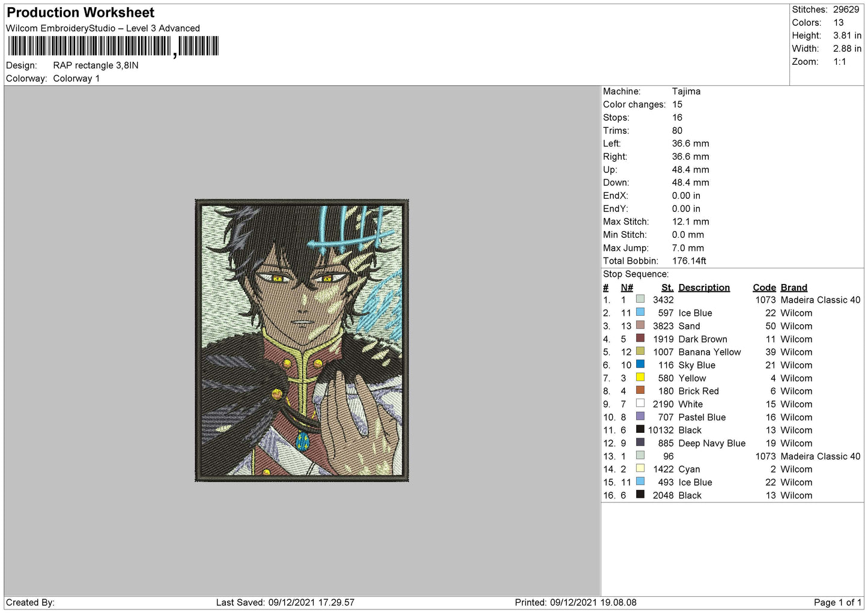868x613 pixels.
Task: Click the Zoom value '1:1'
Action: pyautogui.click(x=839, y=62)
